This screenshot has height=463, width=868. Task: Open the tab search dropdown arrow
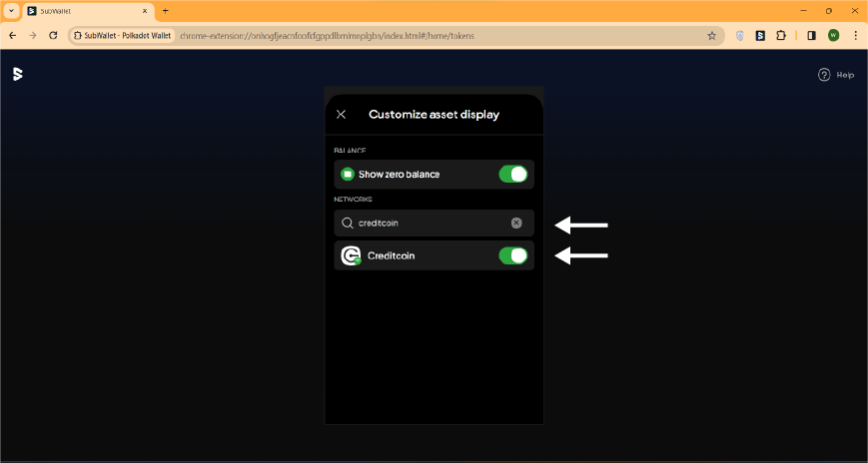[11, 11]
